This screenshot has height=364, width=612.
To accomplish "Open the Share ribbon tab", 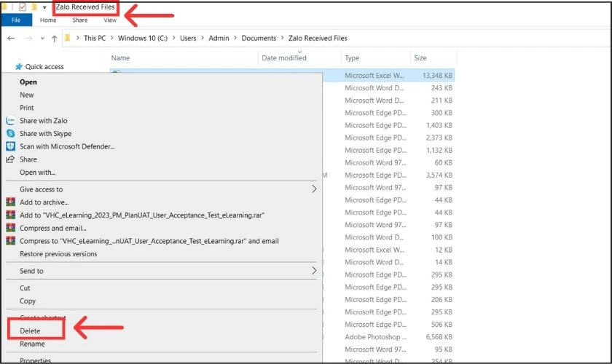I will pyautogui.click(x=80, y=20).
